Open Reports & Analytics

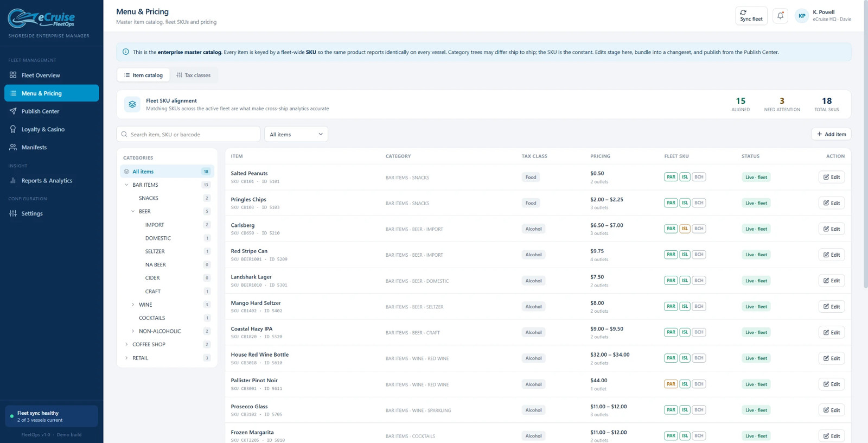point(52,180)
